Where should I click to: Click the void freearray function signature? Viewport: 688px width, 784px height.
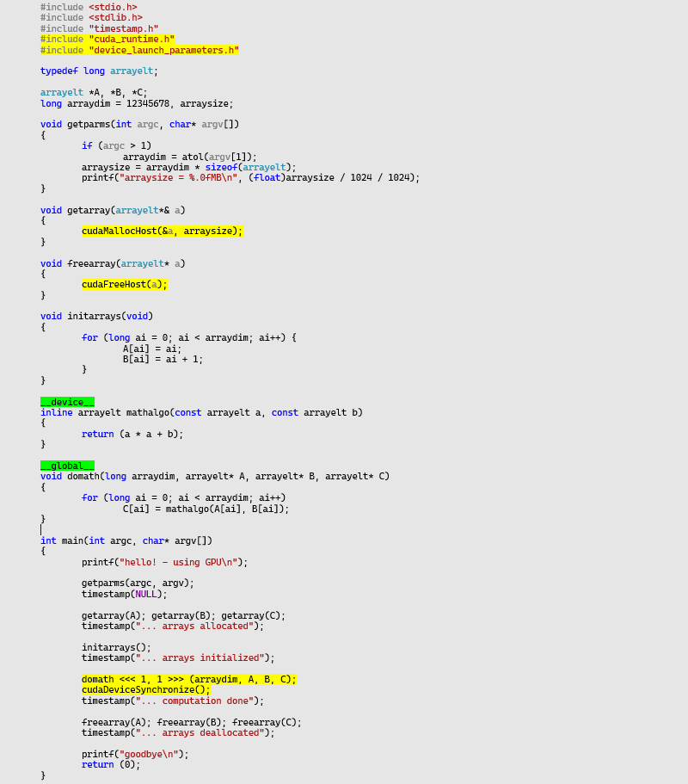point(113,263)
